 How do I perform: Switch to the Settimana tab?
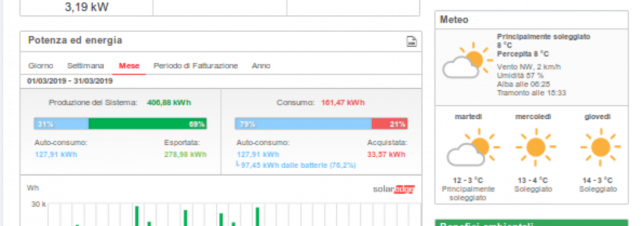click(x=85, y=66)
